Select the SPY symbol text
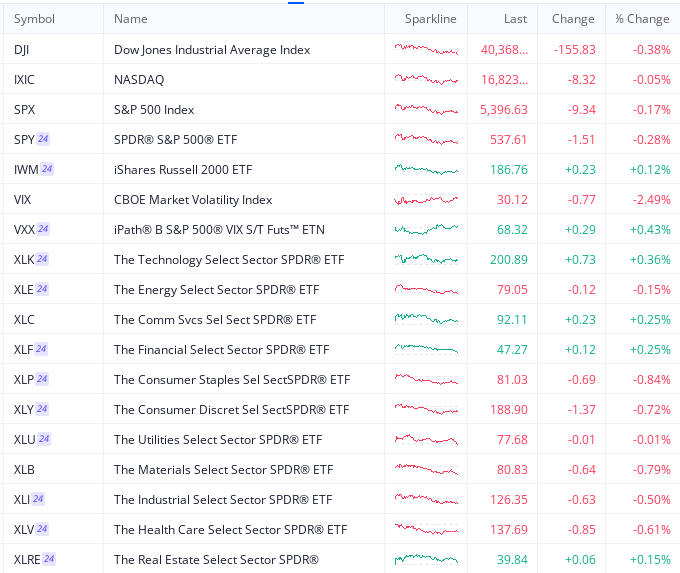 (24, 140)
